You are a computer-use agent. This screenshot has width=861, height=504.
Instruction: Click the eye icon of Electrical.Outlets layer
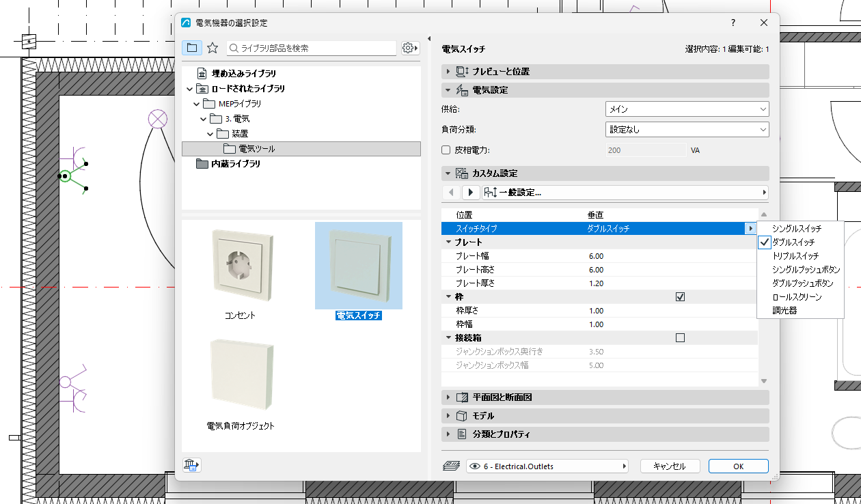pos(475,466)
